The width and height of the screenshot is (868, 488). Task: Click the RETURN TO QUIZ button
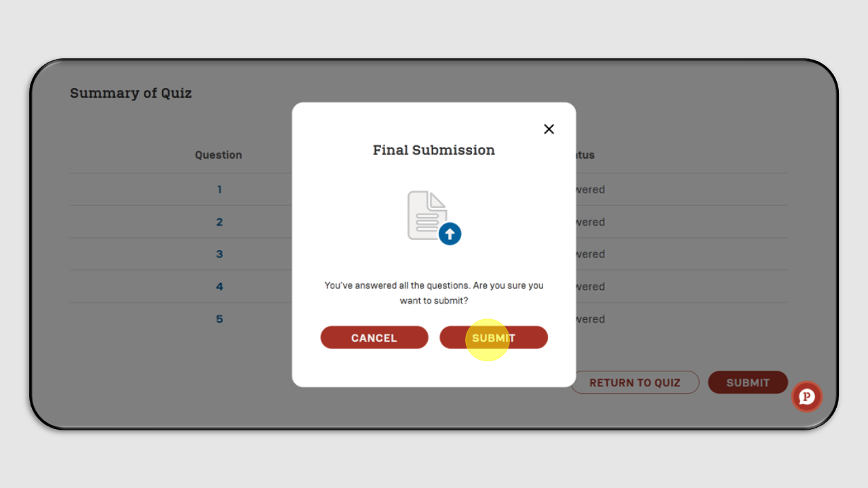tap(635, 382)
